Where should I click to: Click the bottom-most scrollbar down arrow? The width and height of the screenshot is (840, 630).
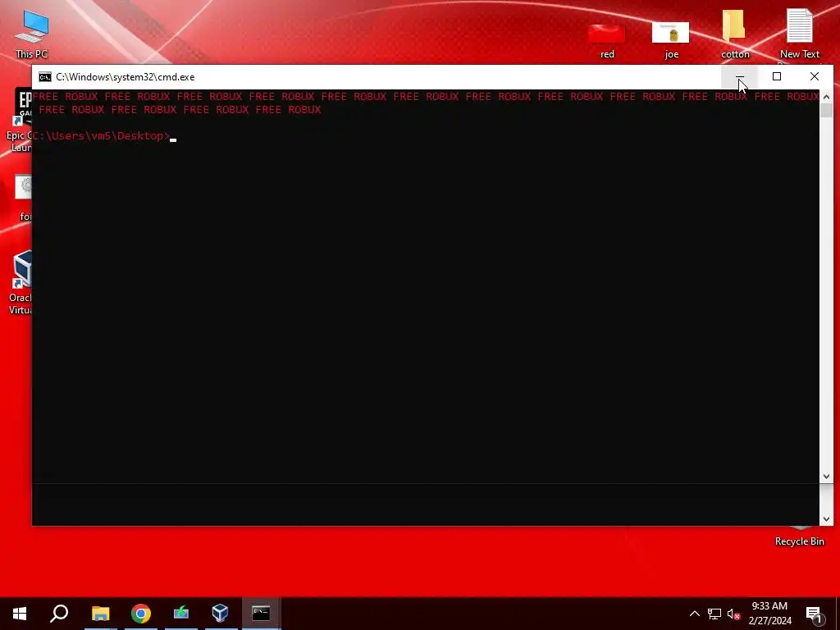pos(826,519)
